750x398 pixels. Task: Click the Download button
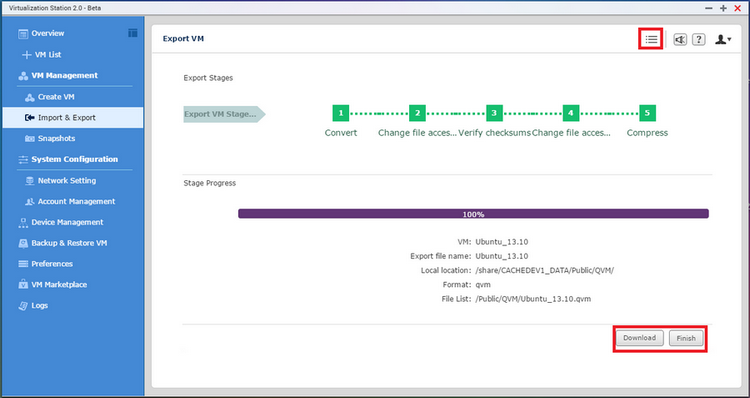pyautogui.click(x=640, y=338)
